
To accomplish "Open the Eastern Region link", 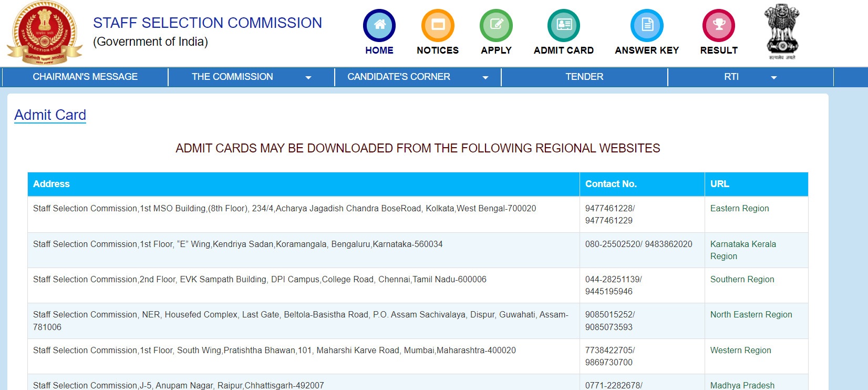I will [x=739, y=209].
